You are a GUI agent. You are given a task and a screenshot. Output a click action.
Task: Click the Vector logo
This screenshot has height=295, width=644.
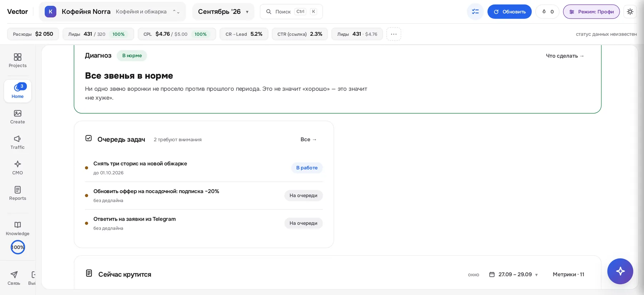pos(18,11)
